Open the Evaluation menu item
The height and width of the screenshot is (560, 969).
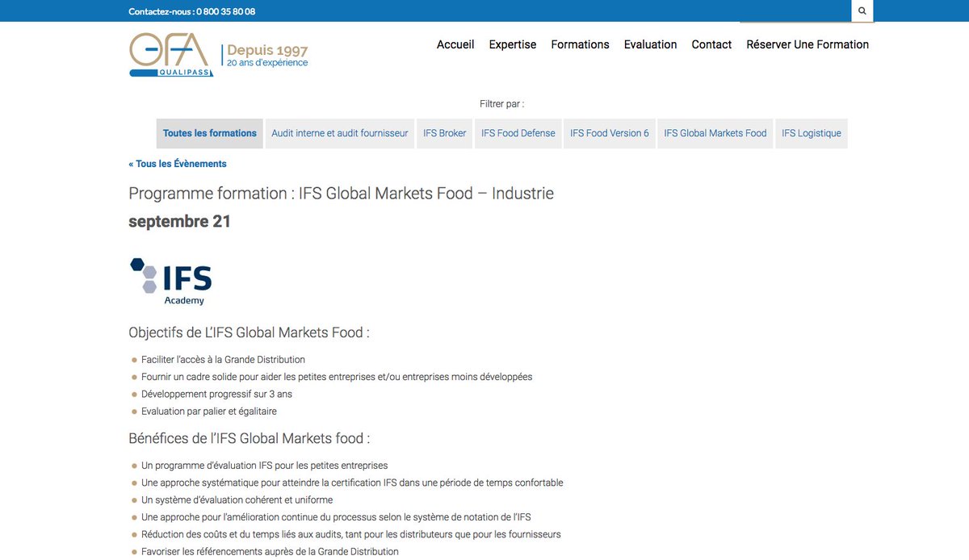point(650,44)
